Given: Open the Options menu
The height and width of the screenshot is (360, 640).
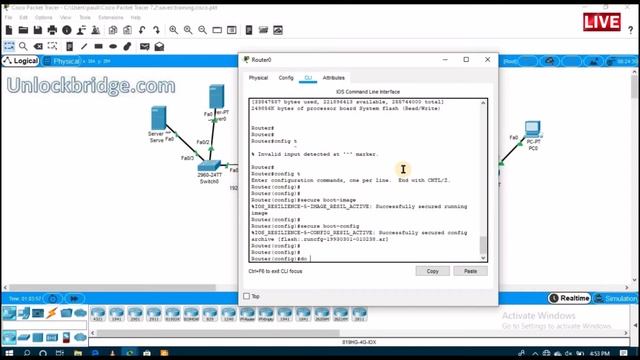Looking at the screenshot, I should [x=43, y=18].
